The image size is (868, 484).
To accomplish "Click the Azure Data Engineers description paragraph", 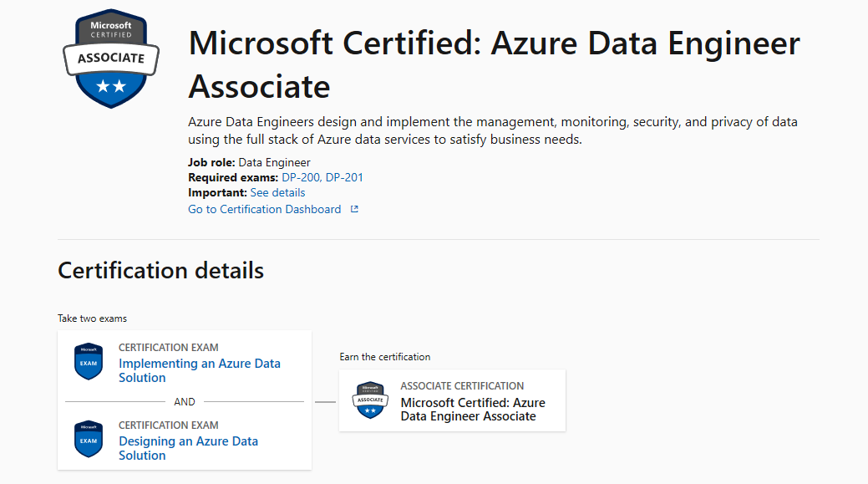I will coord(493,130).
